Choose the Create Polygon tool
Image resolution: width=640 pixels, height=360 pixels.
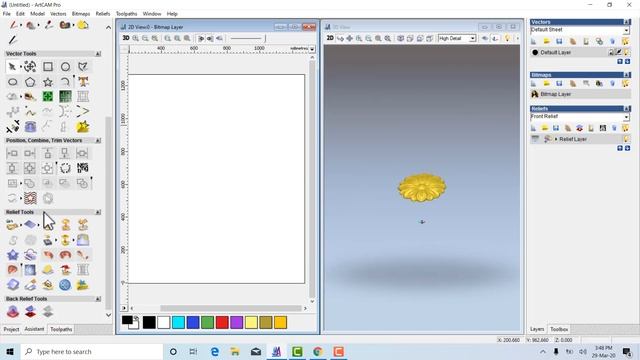coord(30,82)
